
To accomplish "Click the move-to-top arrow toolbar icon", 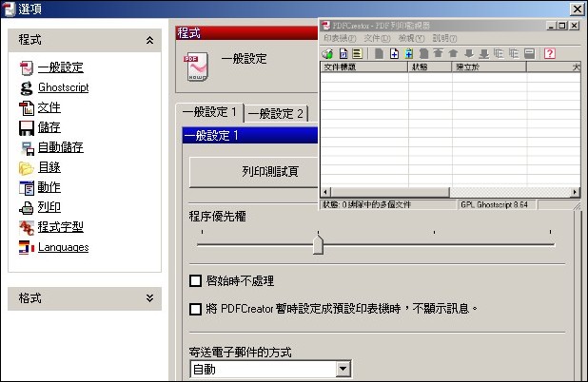I will (439, 54).
